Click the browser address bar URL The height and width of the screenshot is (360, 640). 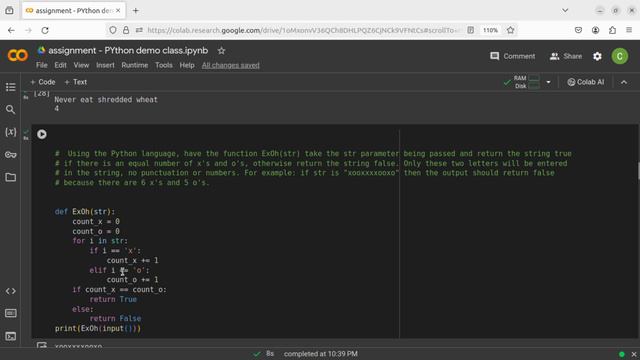[x=304, y=30]
